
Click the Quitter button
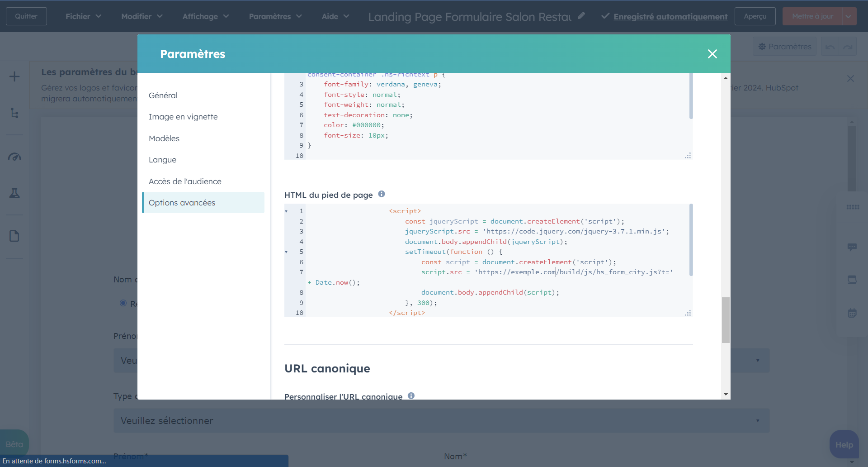tap(26, 16)
